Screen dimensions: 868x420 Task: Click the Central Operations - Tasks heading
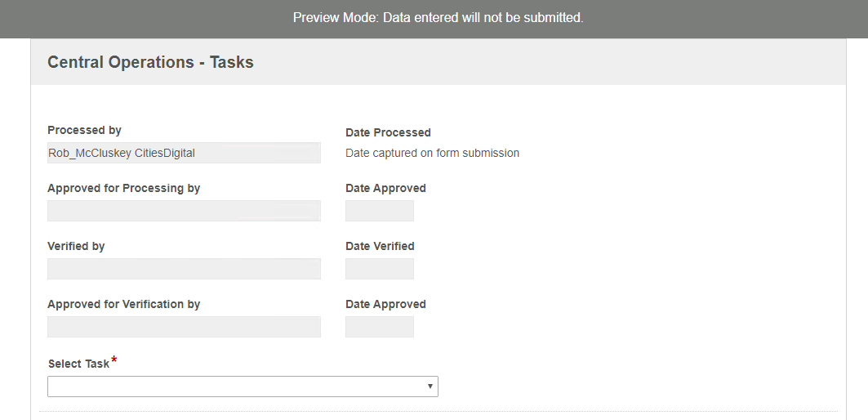click(150, 62)
